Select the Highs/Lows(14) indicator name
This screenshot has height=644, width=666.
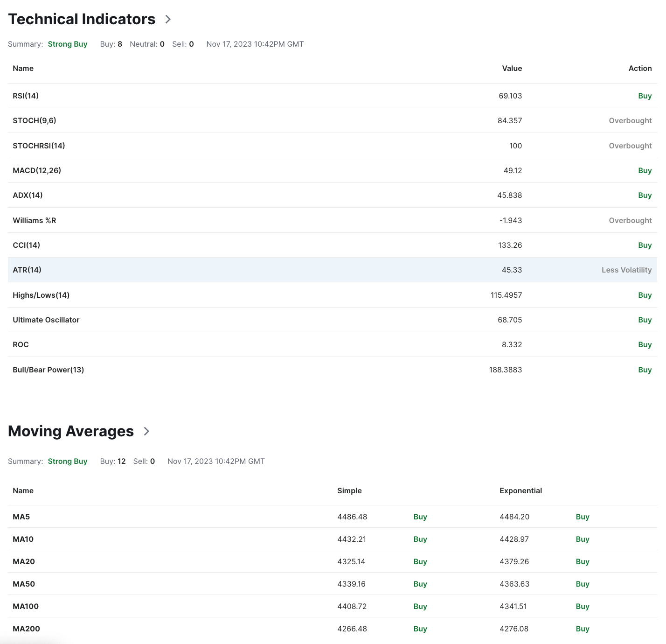(x=41, y=295)
